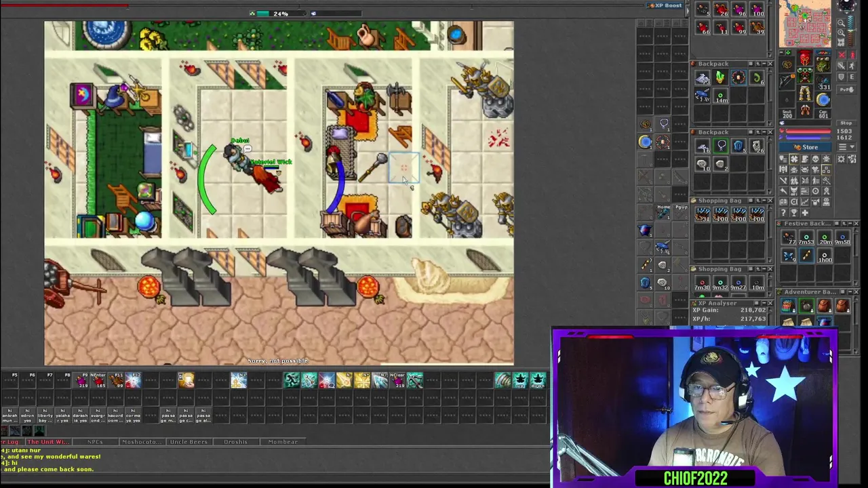Zoom out the minimap
868x488 pixels.
click(x=841, y=22)
